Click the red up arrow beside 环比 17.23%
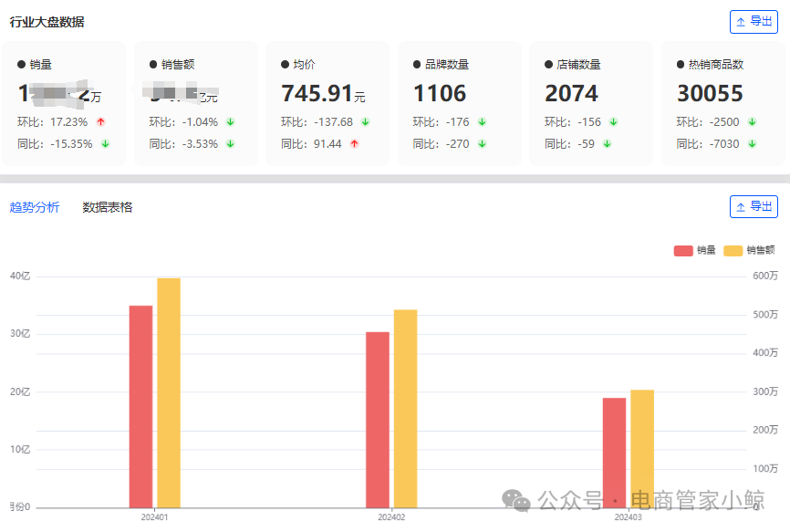 coord(100,122)
